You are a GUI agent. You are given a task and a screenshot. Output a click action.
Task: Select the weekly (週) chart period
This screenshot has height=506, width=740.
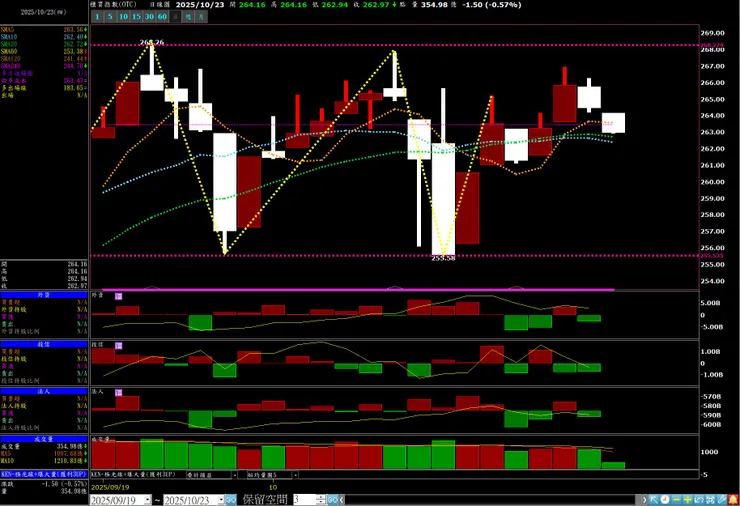[188, 17]
